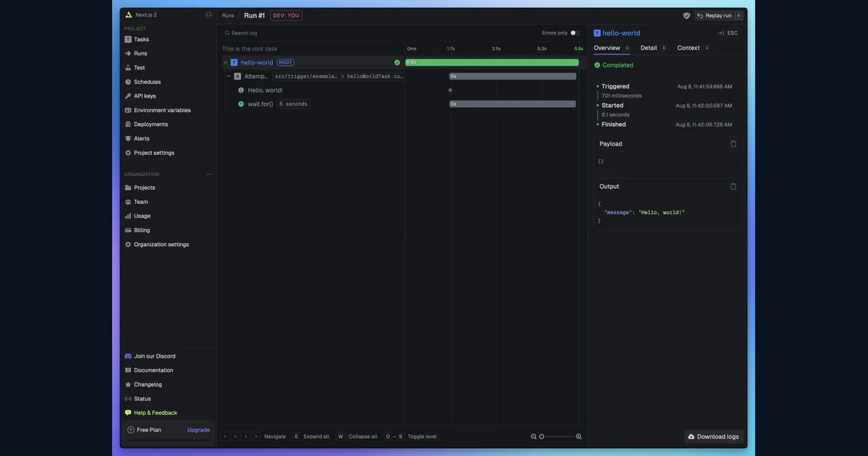Click the clock icon beside wait.for()
The height and width of the screenshot is (456, 868).
pos(241,104)
